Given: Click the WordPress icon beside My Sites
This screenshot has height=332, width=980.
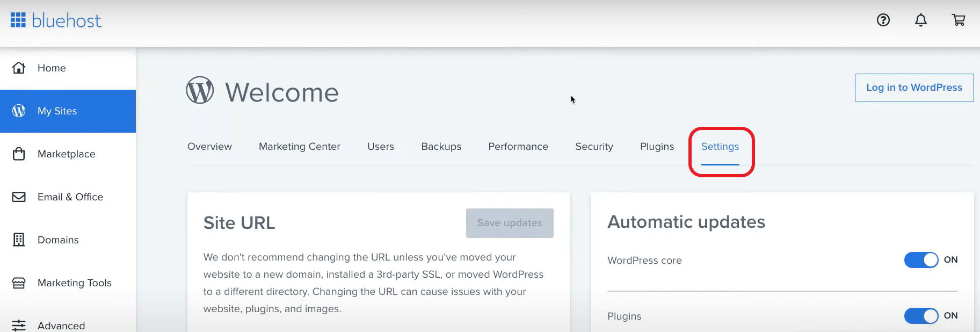Looking at the screenshot, I should (x=19, y=111).
